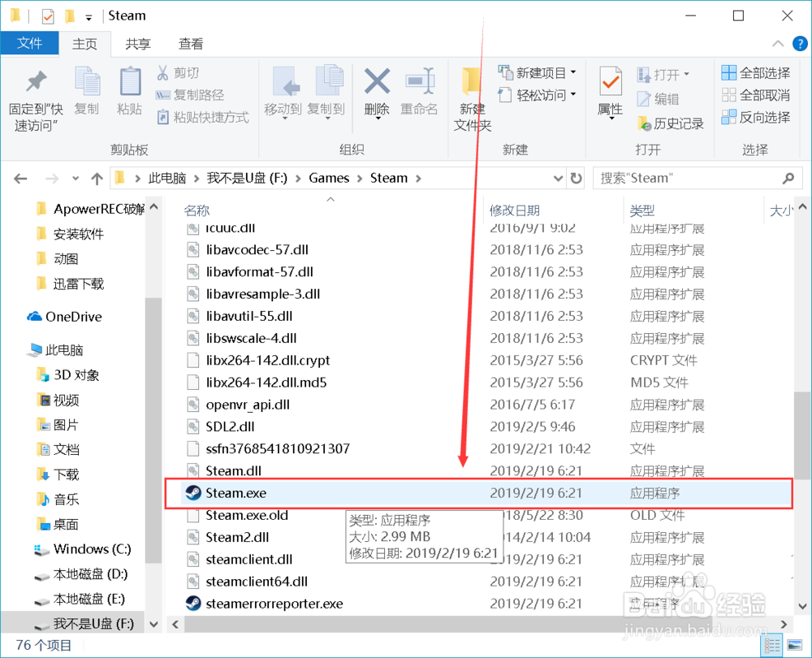The width and height of the screenshot is (812, 658).
Task: Click Select None (全部取消)
Action: [x=756, y=95]
